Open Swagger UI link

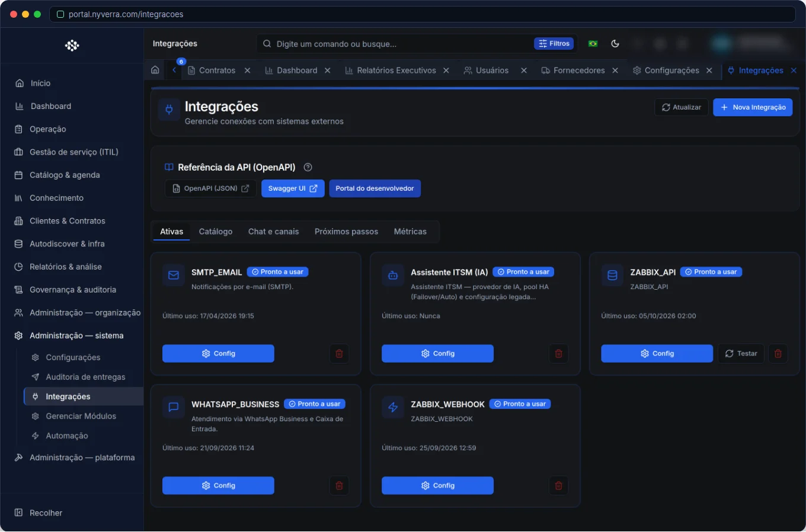293,188
